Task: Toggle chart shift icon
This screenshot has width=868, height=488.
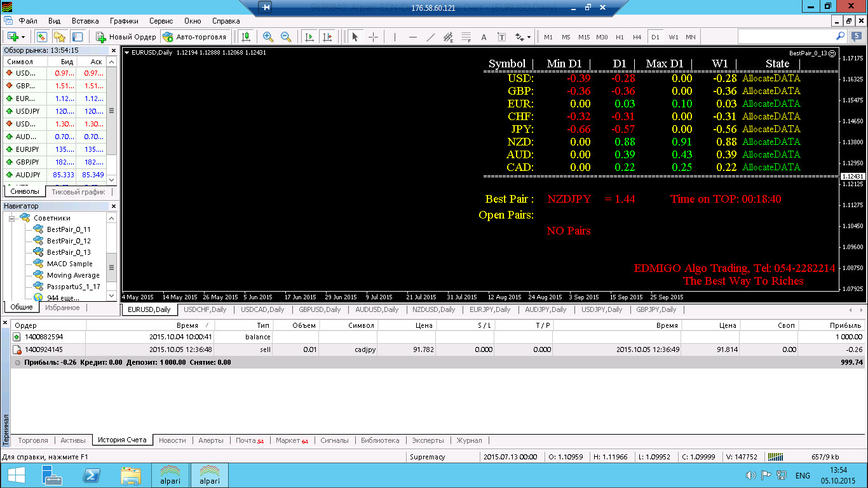Action: tap(327, 37)
